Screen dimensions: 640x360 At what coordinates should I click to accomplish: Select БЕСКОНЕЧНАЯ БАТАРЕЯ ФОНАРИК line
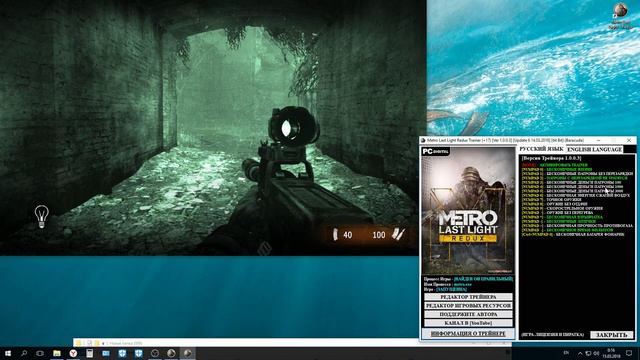[573, 234]
